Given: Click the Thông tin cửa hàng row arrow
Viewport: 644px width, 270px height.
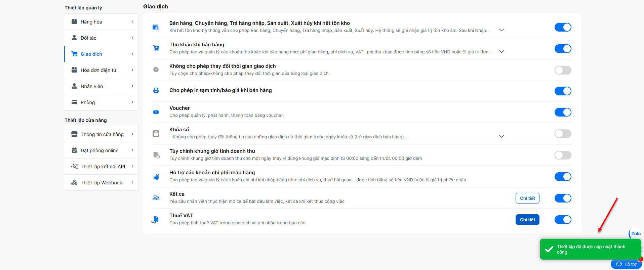Looking at the screenshot, I should [x=132, y=134].
